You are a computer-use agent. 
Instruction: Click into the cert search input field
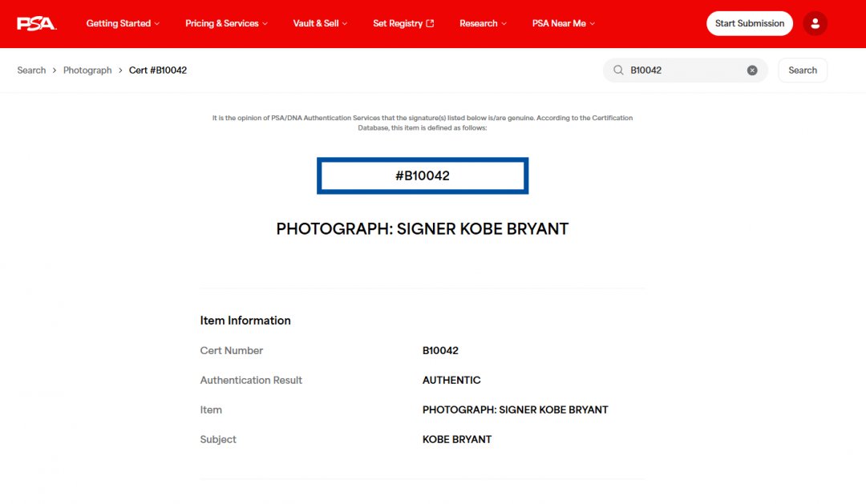tap(685, 70)
